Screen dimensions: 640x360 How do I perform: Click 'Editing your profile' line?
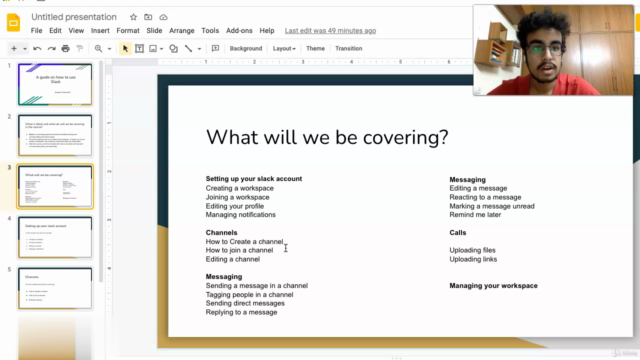(x=235, y=206)
